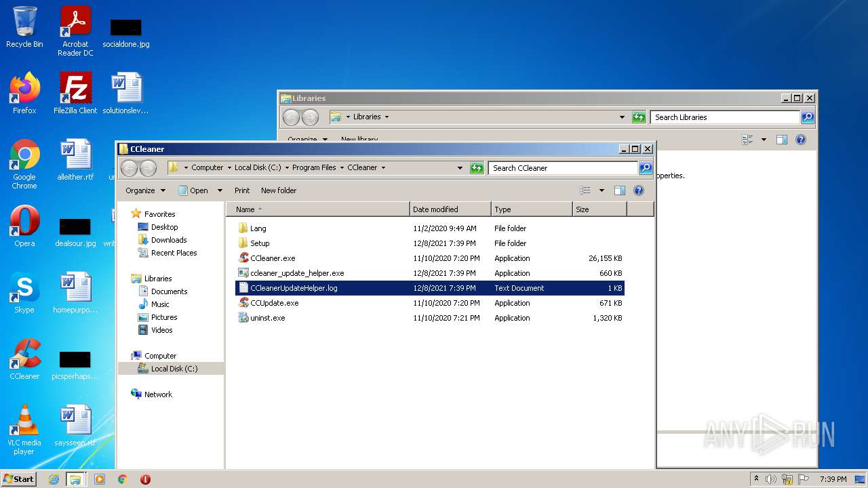
Task: Click the CCleaner window back arrow
Action: [x=129, y=168]
